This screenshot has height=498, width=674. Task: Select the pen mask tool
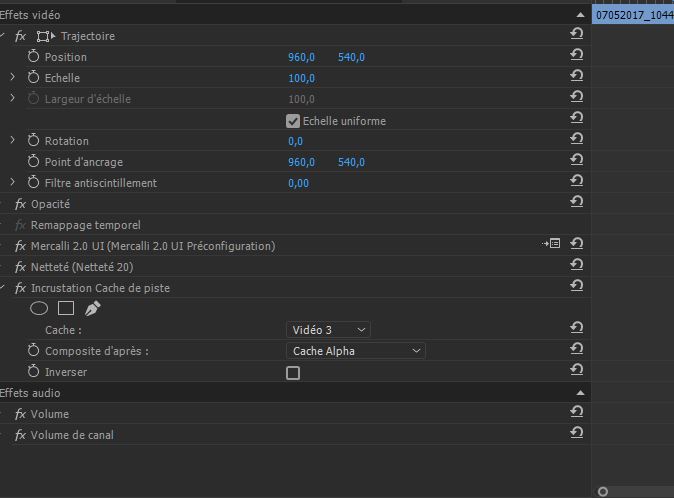point(92,308)
